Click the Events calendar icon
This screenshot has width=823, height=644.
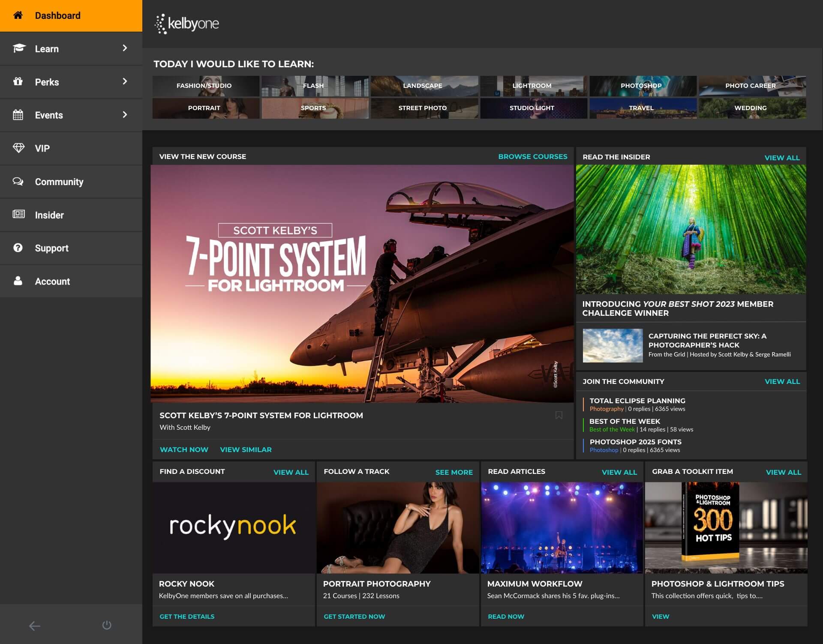[18, 115]
